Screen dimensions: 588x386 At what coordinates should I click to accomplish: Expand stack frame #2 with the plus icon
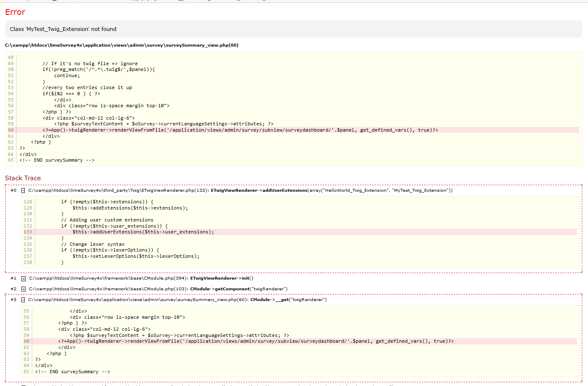coord(24,289)
